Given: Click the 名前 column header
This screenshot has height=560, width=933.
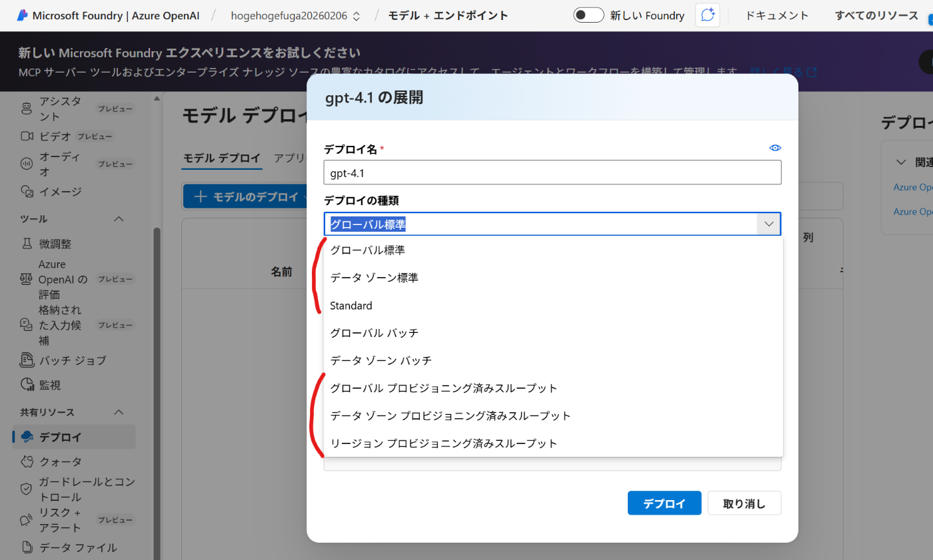Looking at the screenshot, I should click(x=281, y=272).
